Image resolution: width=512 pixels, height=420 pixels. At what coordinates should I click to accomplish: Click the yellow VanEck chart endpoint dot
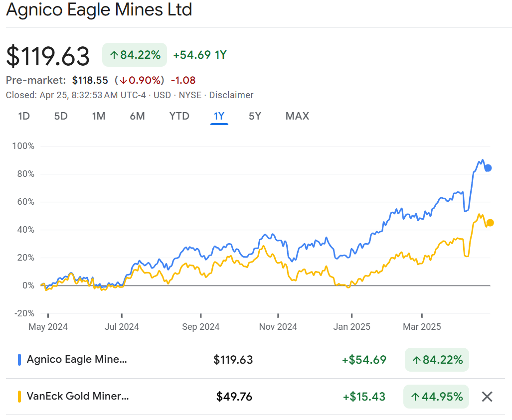click(490, 223)
